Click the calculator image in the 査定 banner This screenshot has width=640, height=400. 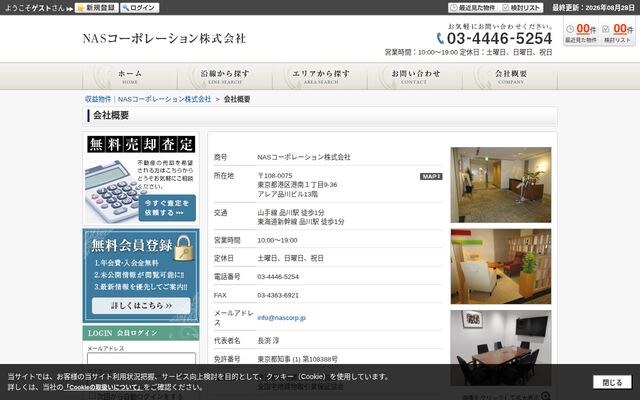tap(111, 191)
